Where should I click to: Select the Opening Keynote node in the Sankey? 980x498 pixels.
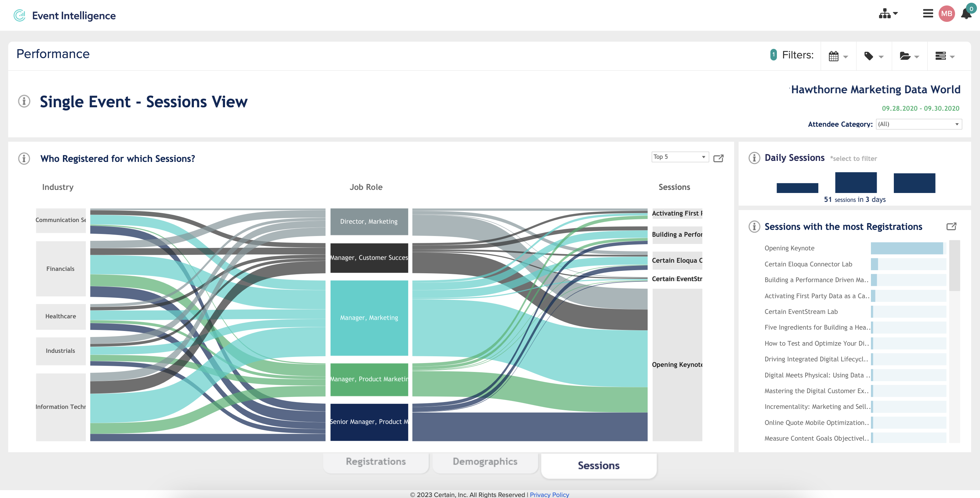coord(677,364)
